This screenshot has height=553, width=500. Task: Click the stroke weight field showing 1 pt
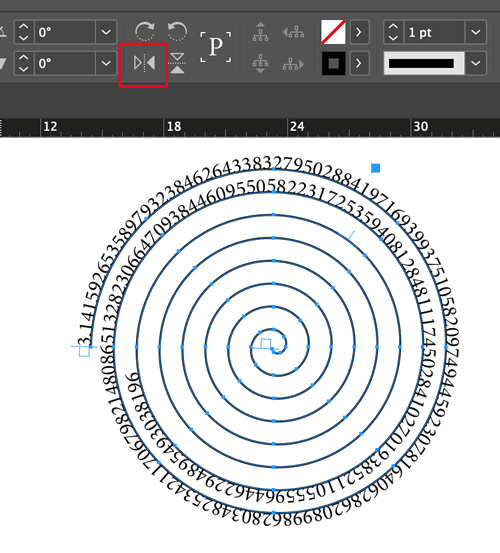[x=434, y=32]
